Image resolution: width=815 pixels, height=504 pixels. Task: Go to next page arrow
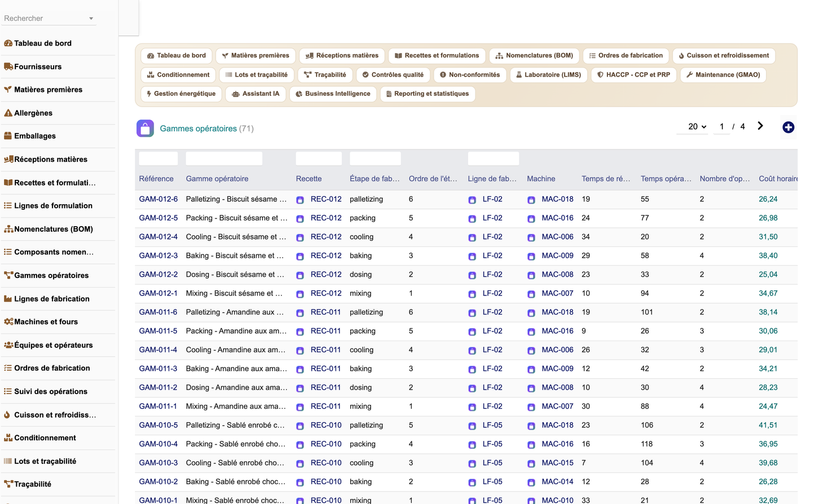pyautogui.click(x=760, y=126)
